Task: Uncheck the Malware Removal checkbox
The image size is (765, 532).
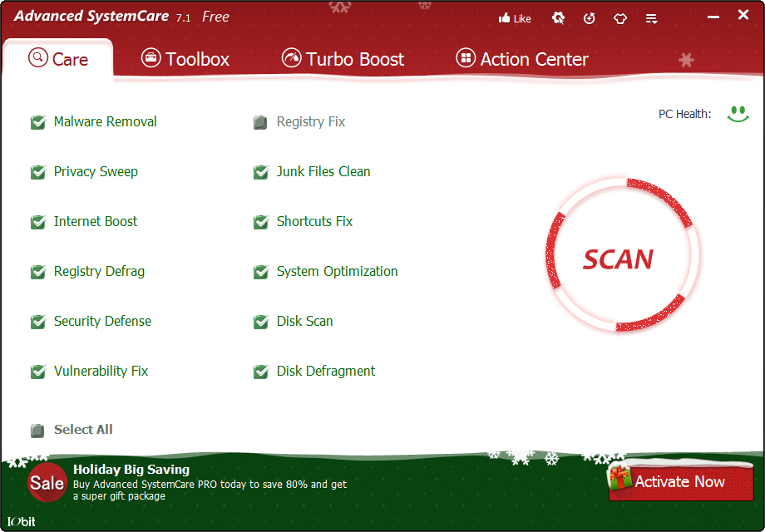Action: (38, 123)
